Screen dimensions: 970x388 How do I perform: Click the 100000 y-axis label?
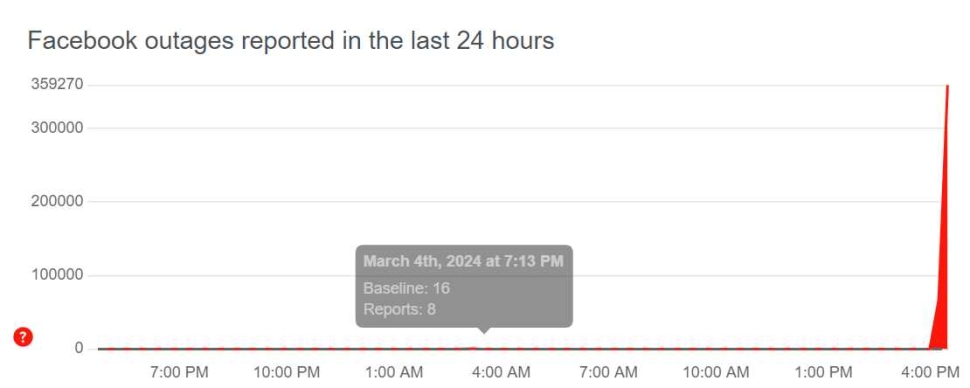coord(57,275)
